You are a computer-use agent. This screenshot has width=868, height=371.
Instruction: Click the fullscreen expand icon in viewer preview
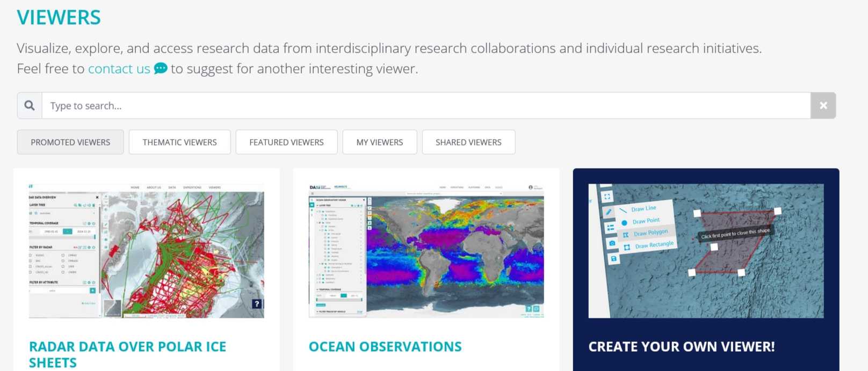tap(606, 197)
